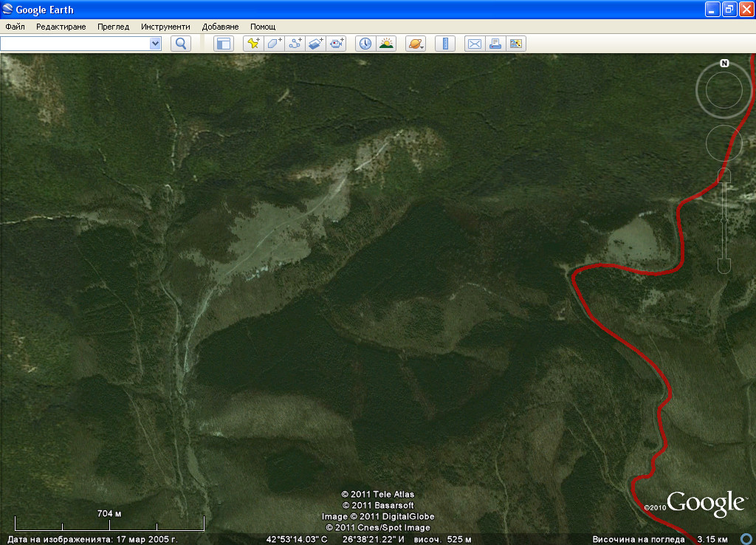This screenshot has width=756, height=545.
Task: Click the streaming status circle indicator
Action: [x=746, y=539]
